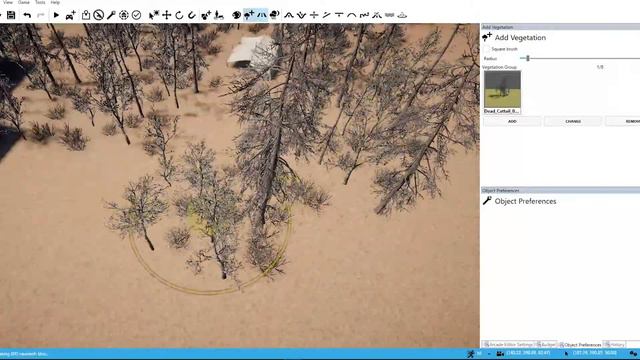Open the wrench settings tool in the toolbar
The width and height of the screenshot is (640, 360).
click(111, 15)
